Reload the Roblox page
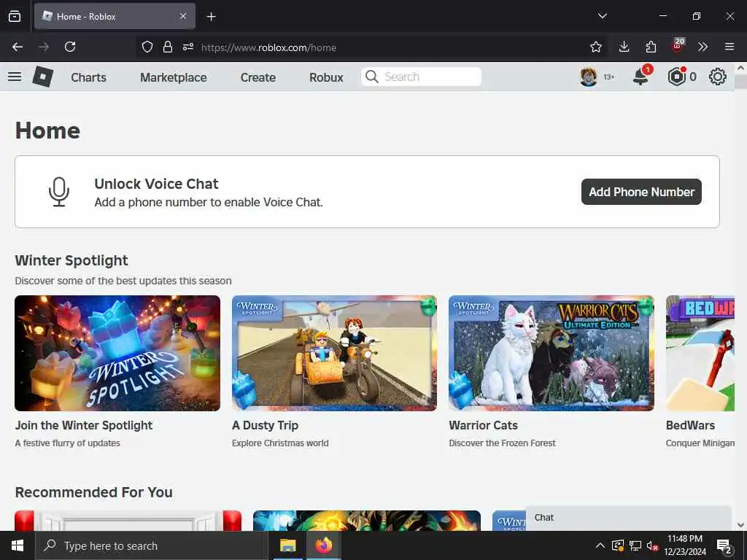The width and height of the screenshot is (747, 560). [x=70, y=47]
